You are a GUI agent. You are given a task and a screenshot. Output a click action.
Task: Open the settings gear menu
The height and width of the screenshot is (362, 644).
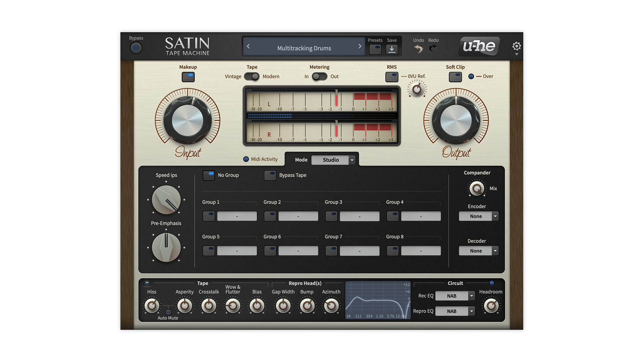[x=517, y=46]
